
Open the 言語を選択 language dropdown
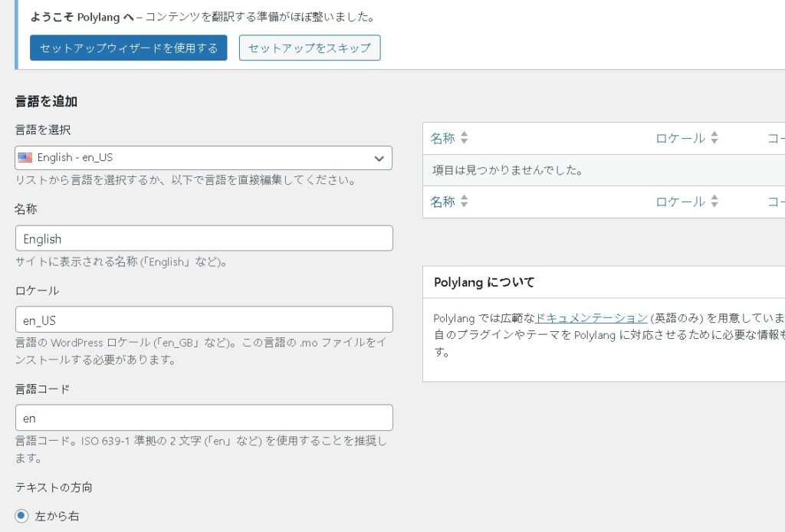tap(203, 158)
